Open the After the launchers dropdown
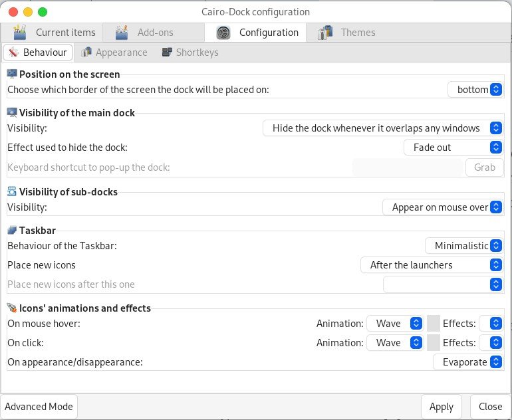The width and height of the screenshot is (512, 420). 432,264
